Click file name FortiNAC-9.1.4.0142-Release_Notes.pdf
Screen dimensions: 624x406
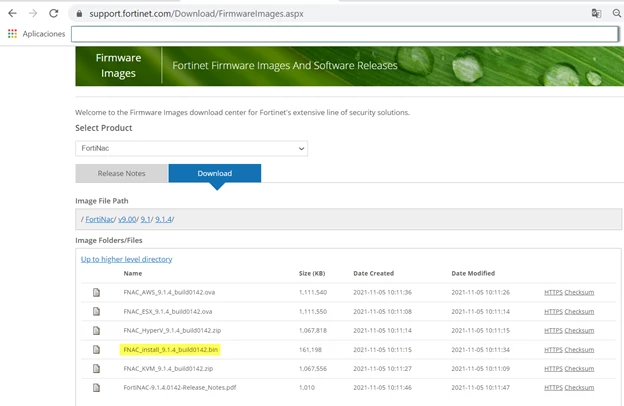(179, 387)
